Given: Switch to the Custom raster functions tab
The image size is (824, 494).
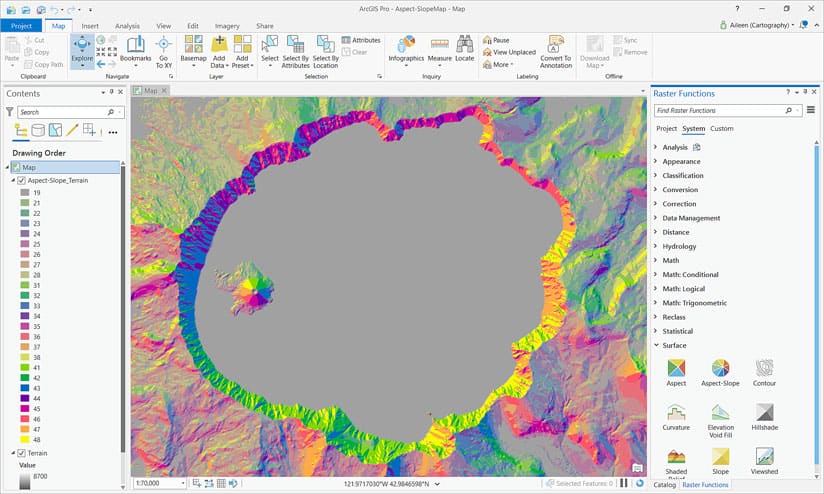Looking at the screenshot, I should [x=722, y=128].
